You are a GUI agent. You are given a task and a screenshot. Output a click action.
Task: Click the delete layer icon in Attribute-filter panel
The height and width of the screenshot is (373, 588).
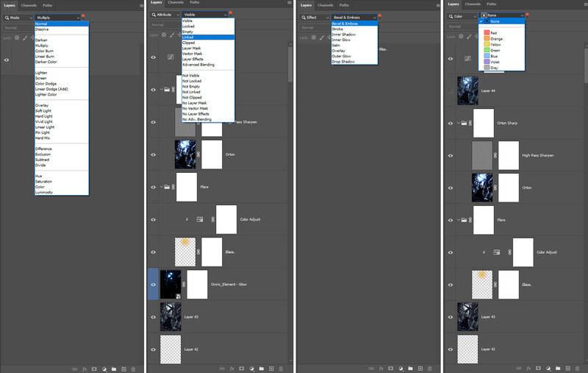point(281,369)
